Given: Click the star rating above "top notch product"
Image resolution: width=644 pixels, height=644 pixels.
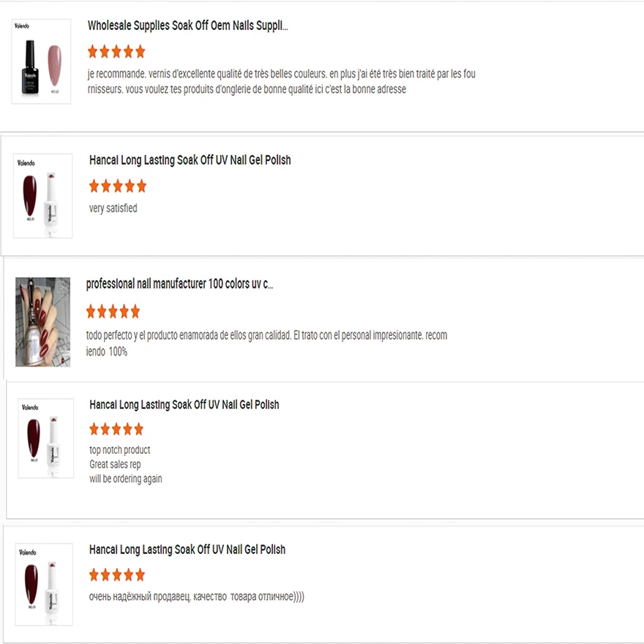Looking at the screenshot, I should click(x=116, y=430).
